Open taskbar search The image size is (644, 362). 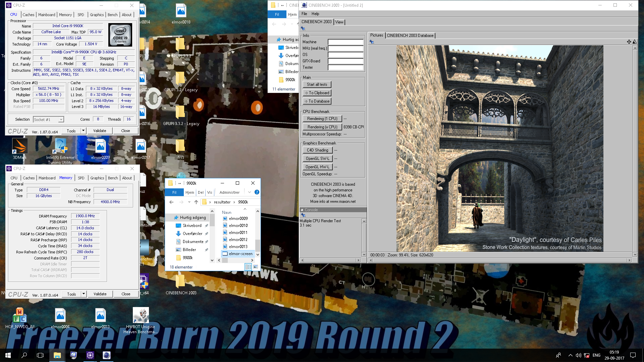[x=24, y=355]
